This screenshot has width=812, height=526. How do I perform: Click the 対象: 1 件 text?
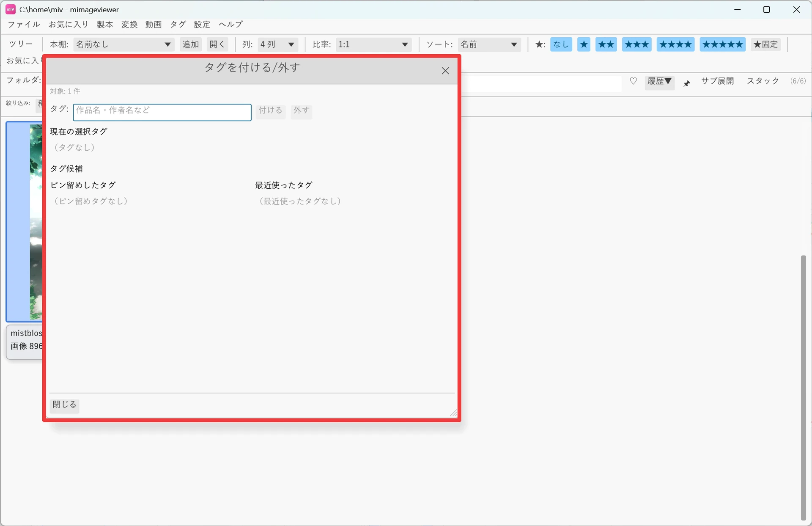[x=65, y=91]
